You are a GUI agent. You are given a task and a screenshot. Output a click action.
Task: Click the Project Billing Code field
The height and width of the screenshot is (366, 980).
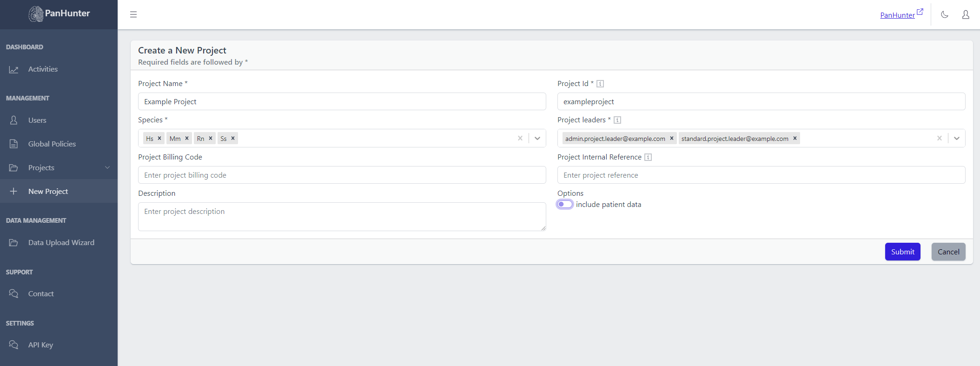point(342,175)
